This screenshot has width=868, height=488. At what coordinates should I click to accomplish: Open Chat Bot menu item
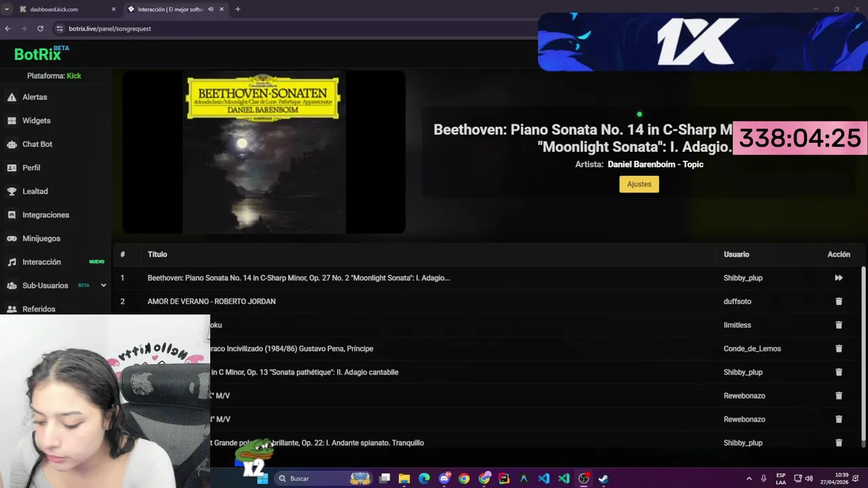tap(37, 144)
